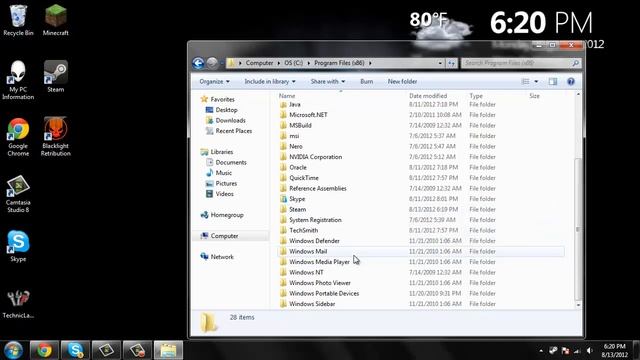Open the Include in library dropdown
The height and width of the screenshot is (360, 640).
pos(270,82)
